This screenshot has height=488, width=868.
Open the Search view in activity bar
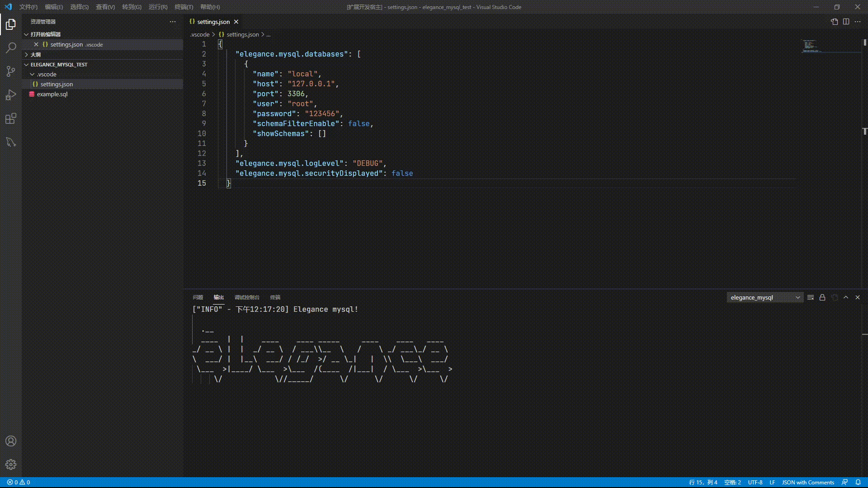point(11,47)
